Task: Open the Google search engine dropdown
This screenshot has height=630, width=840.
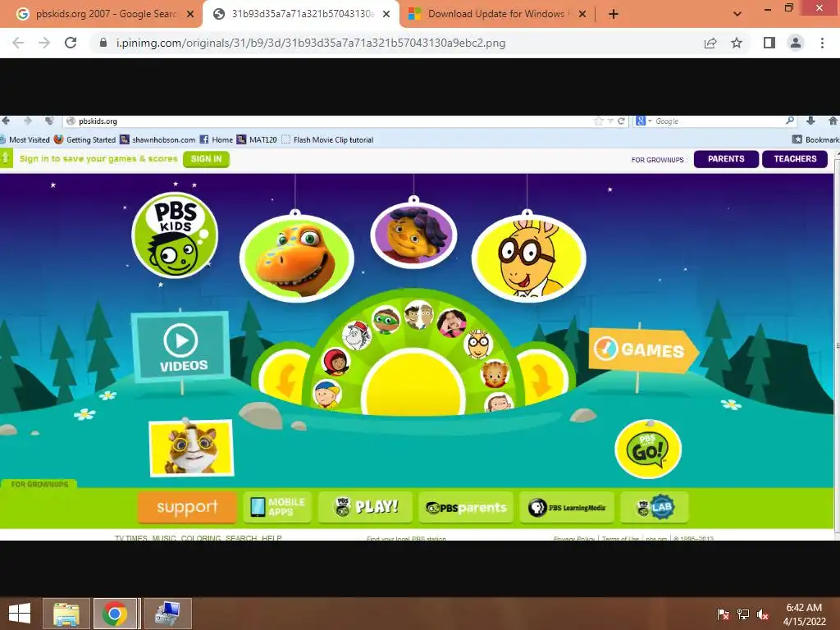Action: pos(643,121)
